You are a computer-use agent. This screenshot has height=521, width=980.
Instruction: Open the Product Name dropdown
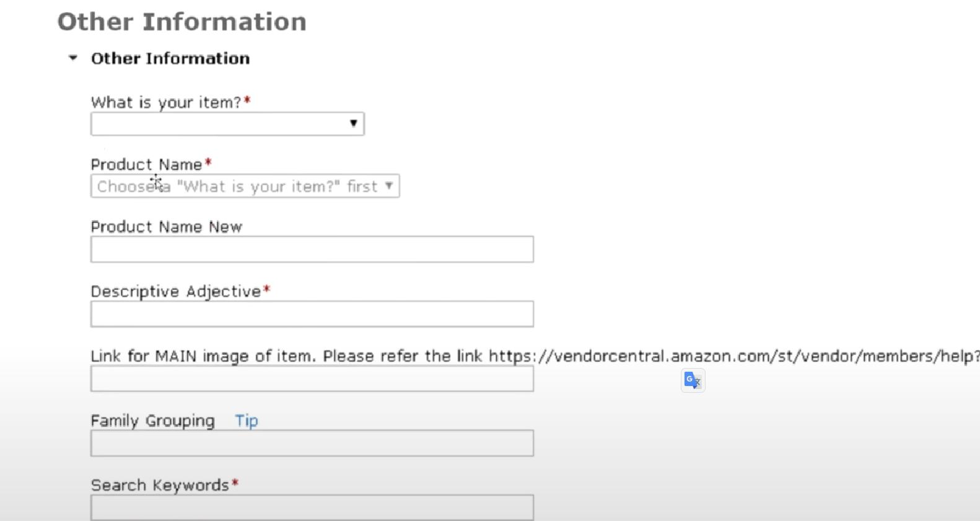245,186
